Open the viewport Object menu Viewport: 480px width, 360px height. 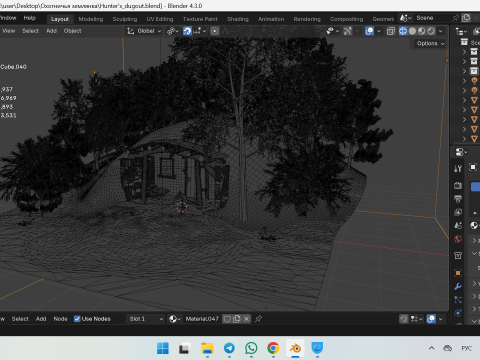click(x=72, y=31)
